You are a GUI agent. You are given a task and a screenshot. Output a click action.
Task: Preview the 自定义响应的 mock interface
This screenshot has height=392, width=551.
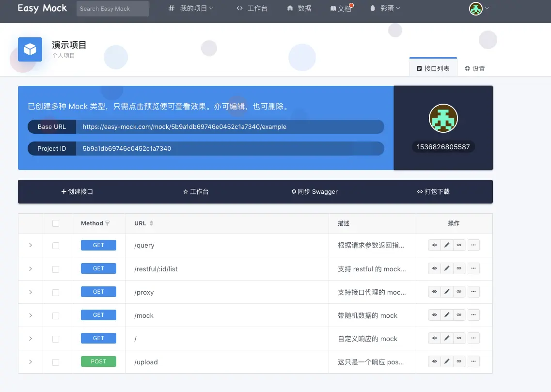pyautogui.click(x=434, y=338)
